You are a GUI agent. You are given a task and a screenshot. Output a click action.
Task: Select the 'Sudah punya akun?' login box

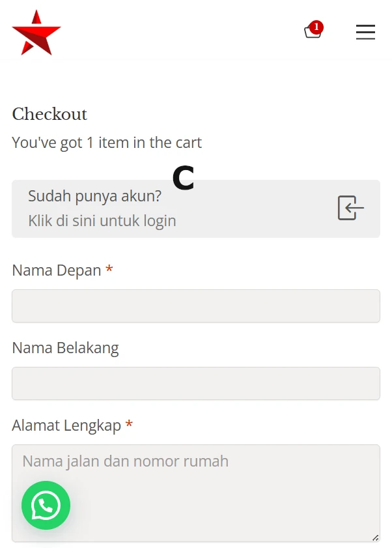195,208
